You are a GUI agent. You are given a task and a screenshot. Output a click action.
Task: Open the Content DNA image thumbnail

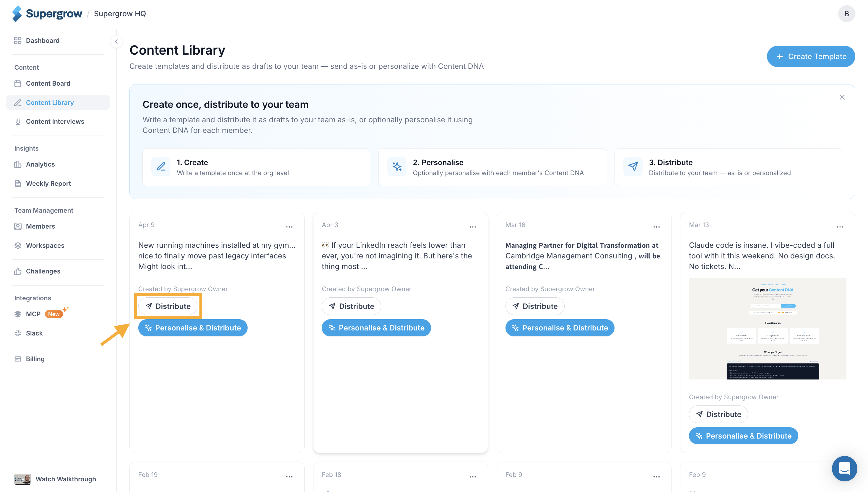(x=767, y=328)
